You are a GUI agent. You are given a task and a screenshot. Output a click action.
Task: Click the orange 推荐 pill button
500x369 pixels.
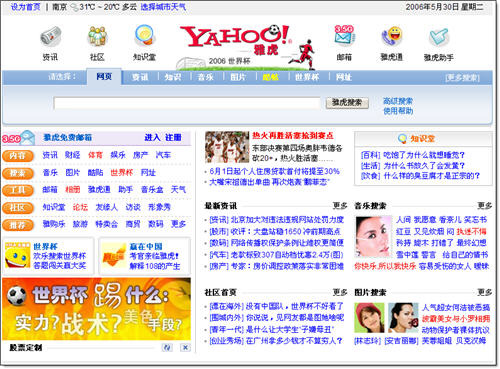(18, 225)
